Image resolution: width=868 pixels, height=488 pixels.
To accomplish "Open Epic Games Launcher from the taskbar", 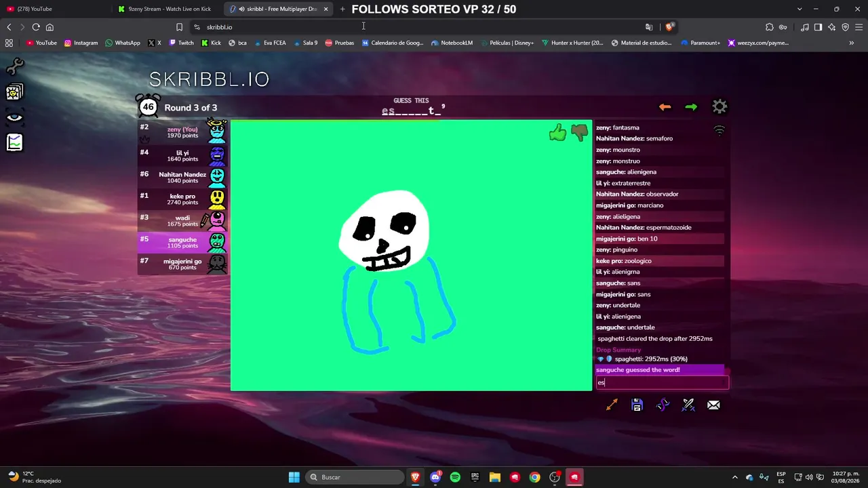I will (x=475, y=477).
